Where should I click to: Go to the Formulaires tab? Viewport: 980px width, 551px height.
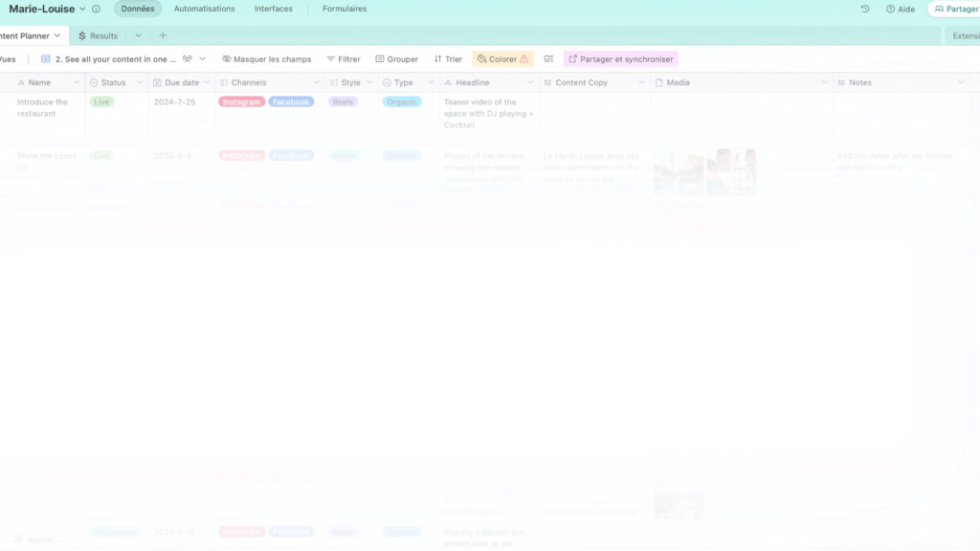point(345,9)
